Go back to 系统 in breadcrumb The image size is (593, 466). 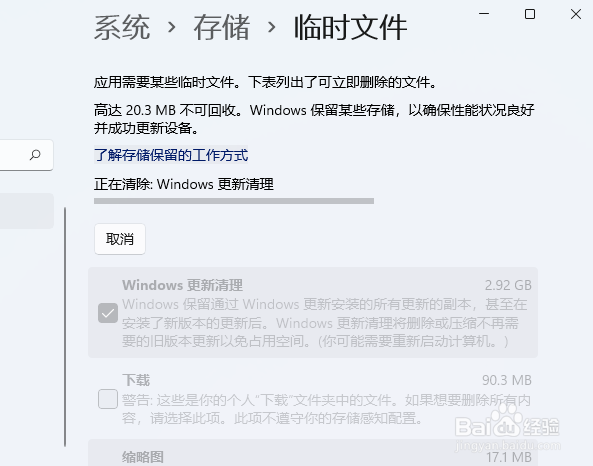point(122,28)
